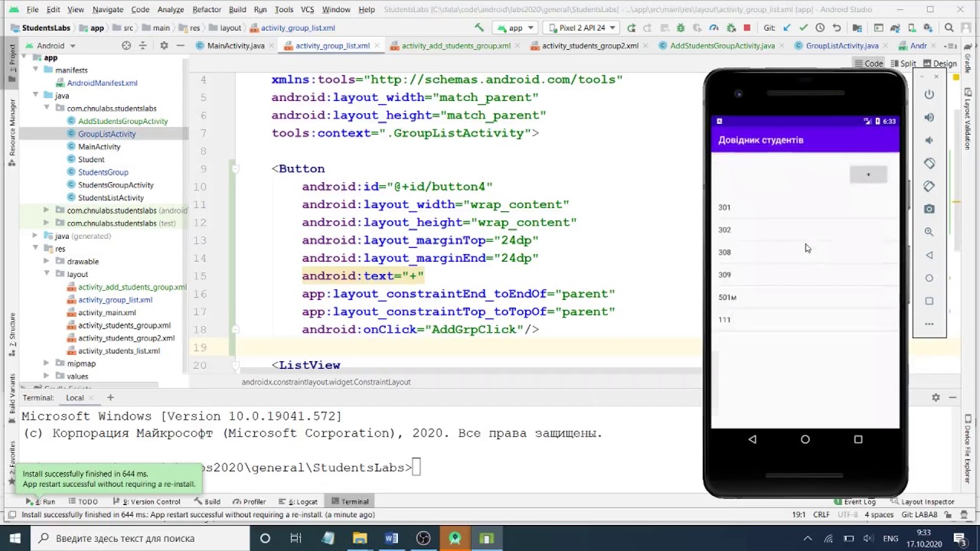Stop the running app with red square
Screen dimensions: 980x551
click(747, 28)
